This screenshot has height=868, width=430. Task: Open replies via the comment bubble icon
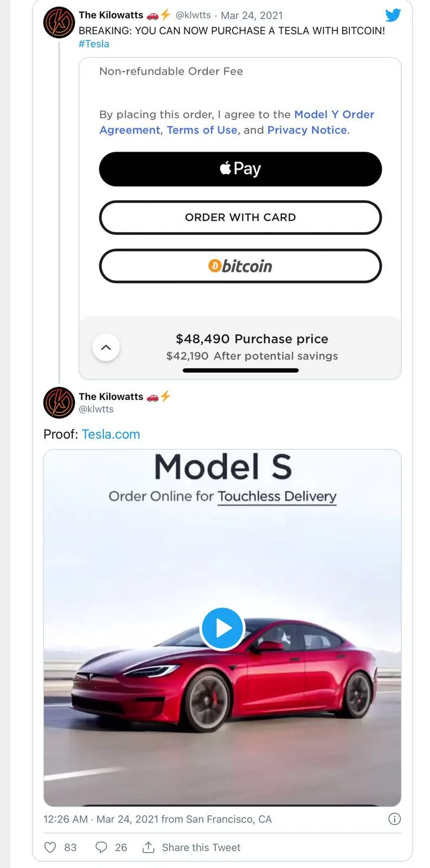[x=101, y=847]
